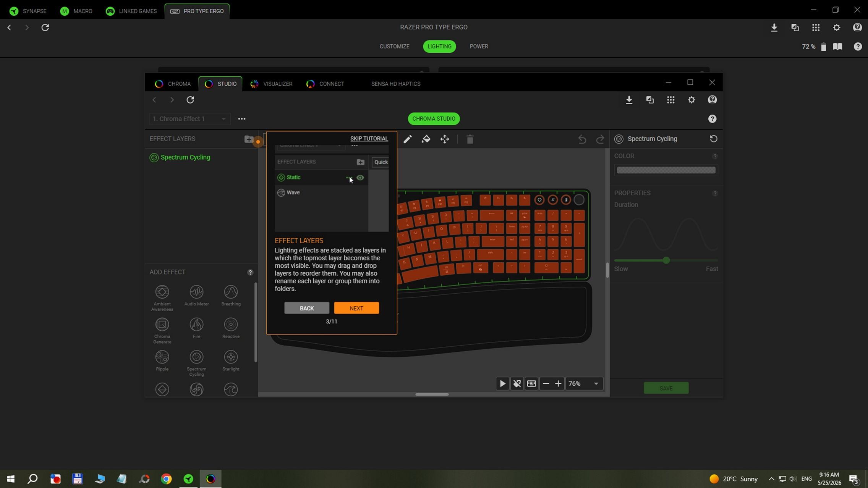Screen dimensions: 868x488
Task: Select the Pen tool in Studio toolbar
Action: point(408,139)
